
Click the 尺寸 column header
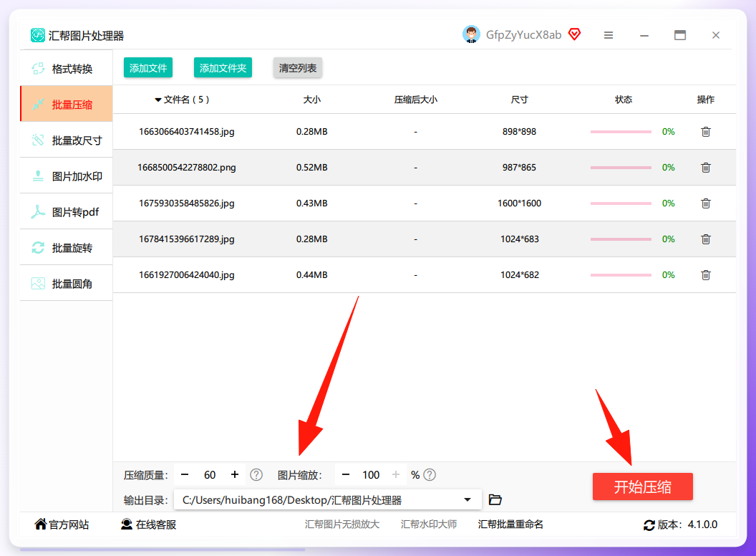pyautogui.click(x=519, y=100)
